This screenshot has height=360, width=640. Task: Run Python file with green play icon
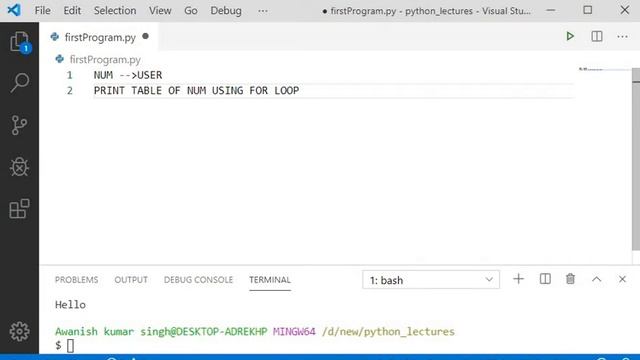click(x=570, y=36)
